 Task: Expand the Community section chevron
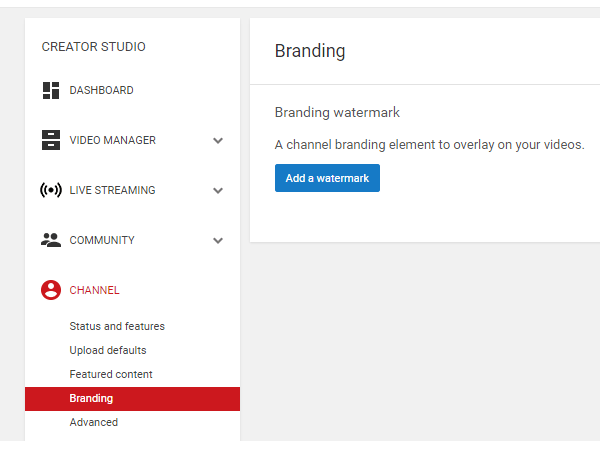[218, 241]
